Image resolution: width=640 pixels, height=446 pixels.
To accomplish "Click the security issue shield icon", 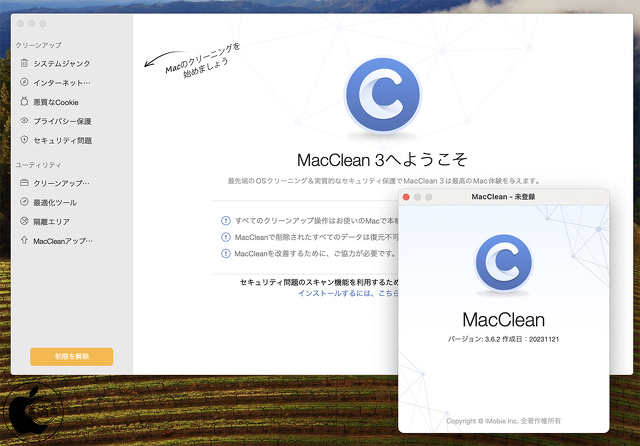I will pos(24,140).
